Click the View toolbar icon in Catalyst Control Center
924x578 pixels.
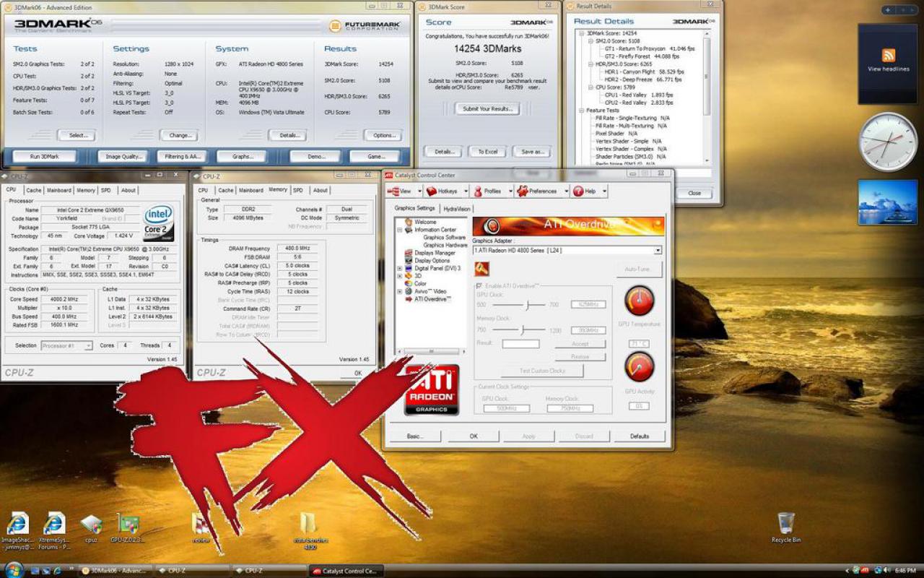[393, 191]
